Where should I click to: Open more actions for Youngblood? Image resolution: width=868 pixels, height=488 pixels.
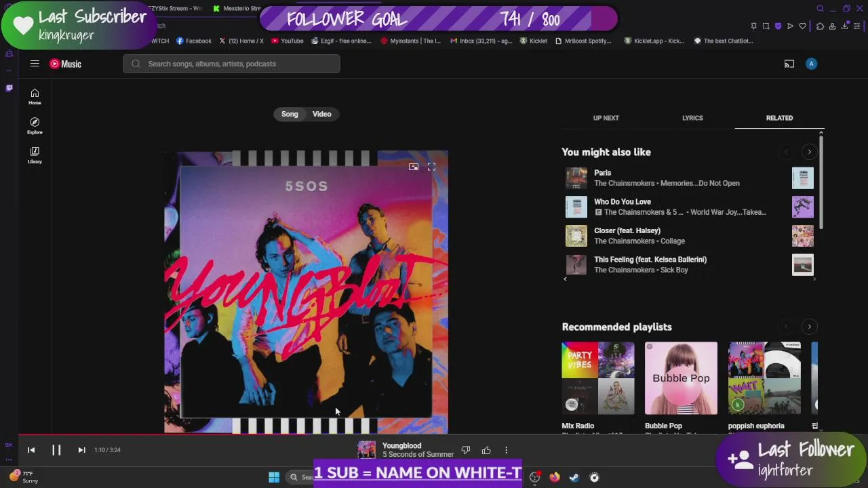click(506, 450)
